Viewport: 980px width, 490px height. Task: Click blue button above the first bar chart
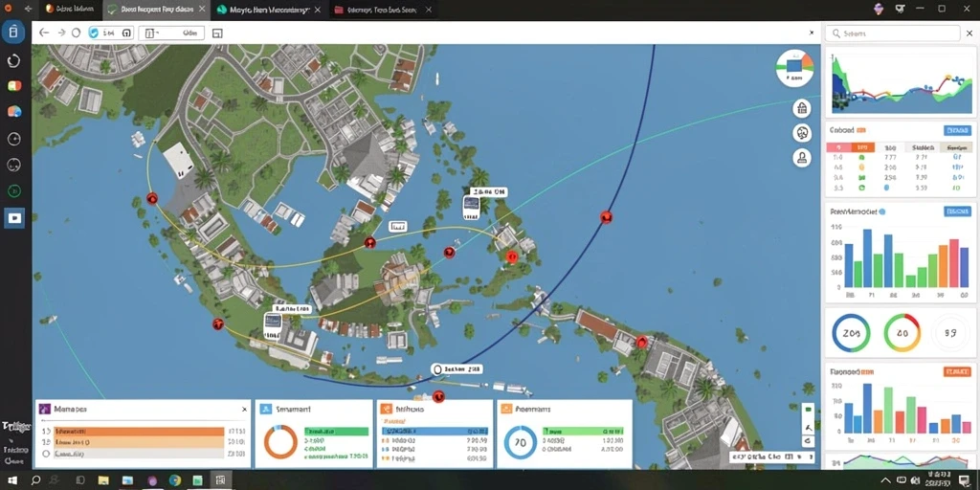pos(957,212)
